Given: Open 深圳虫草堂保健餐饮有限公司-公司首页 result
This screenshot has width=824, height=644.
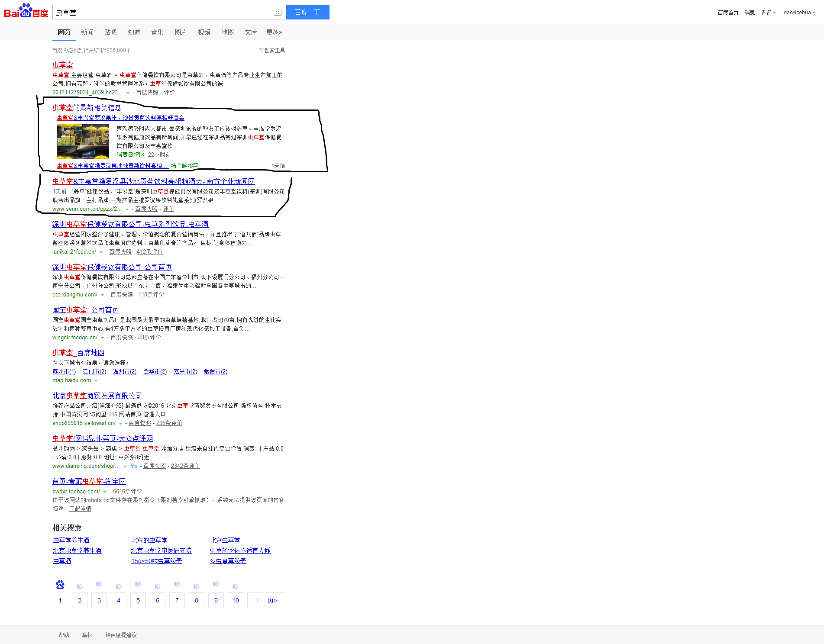Looking at the screenshot, I should [112, 267].
